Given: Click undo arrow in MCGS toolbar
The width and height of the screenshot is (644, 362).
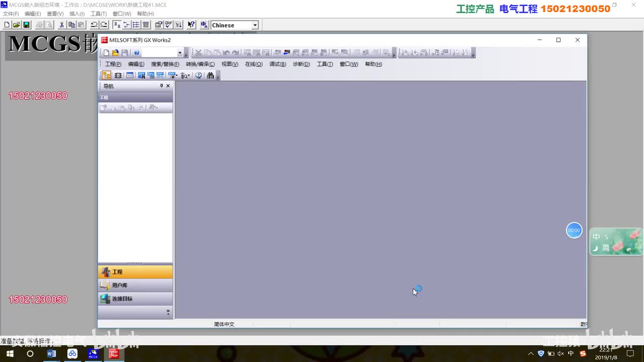Looking at the screenshot, I should [x=94, y=25].
